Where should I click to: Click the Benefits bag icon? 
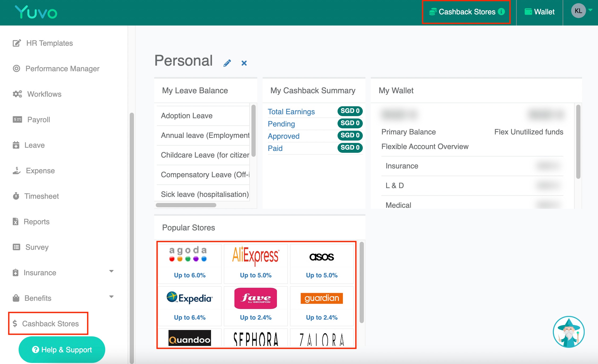tap(16, 298)
